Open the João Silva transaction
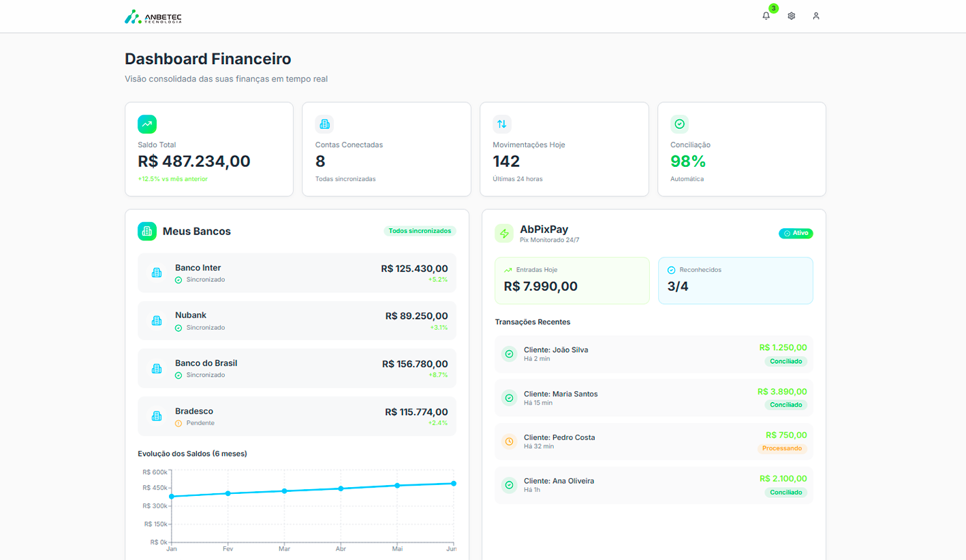 (x=653, y=354)
